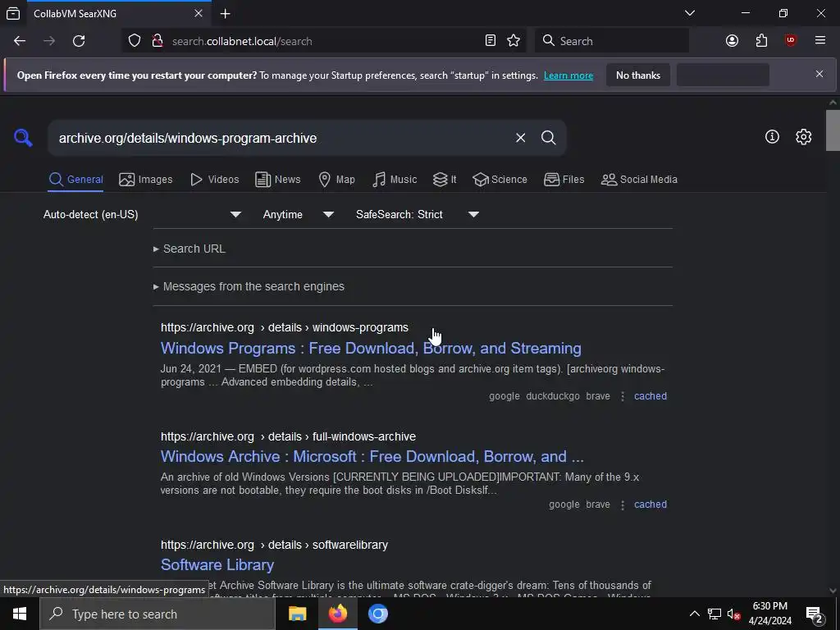Image resolution: width=840 pixels, height=630 pixels.
Task: Clear the search query with X
Action: coord(520,138)
